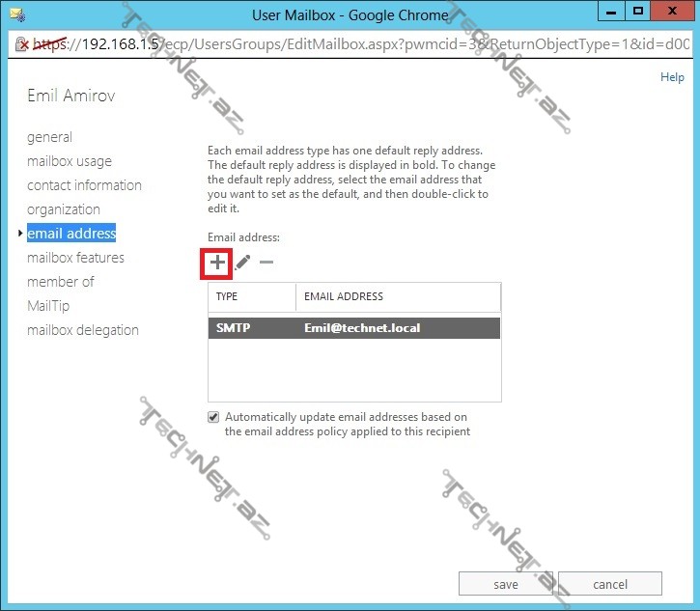Select the email address section
Screen dimensions: 700x611
click(x=71, y=234)
